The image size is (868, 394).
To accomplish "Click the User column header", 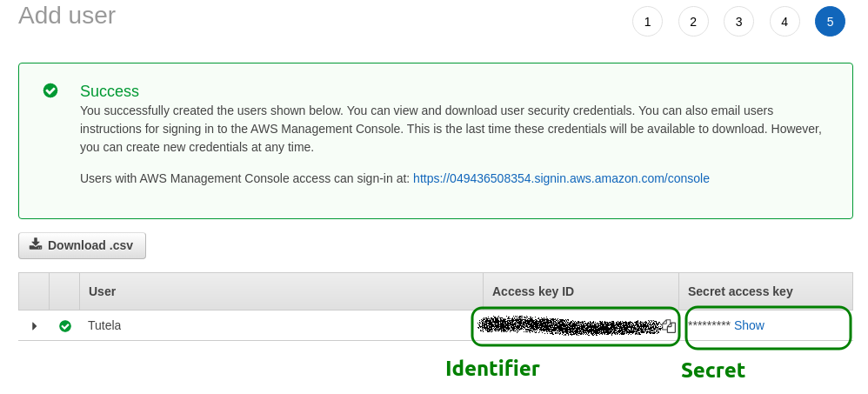I will coord(103,291).
